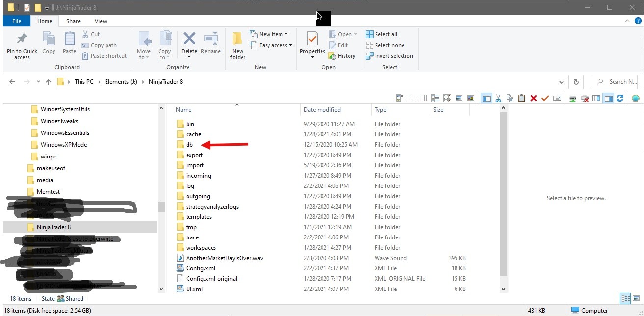Select AnotherMarketDayIsOver.wav file
The width and height of the screenshot is (644, 316).
pyautogui.click(x=220, y=258)
